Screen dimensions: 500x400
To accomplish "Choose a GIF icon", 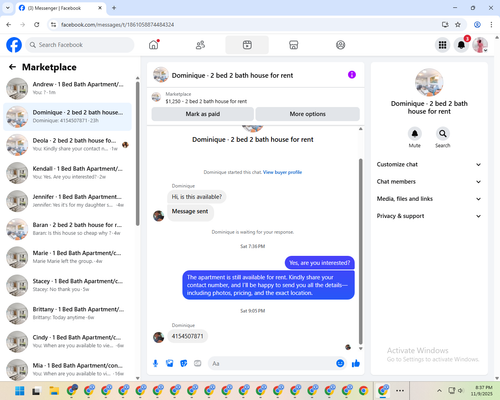I will point(198,363).
